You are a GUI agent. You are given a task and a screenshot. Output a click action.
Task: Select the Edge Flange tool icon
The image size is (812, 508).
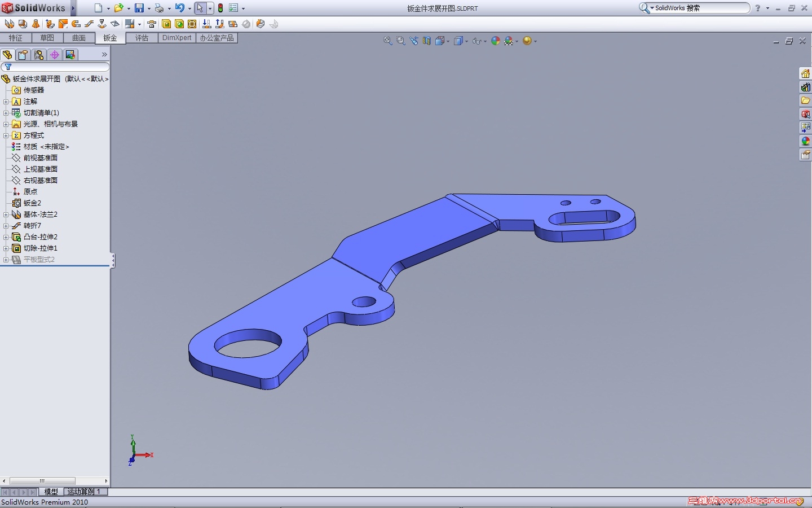pyautogui.click(x=50, y=24)
